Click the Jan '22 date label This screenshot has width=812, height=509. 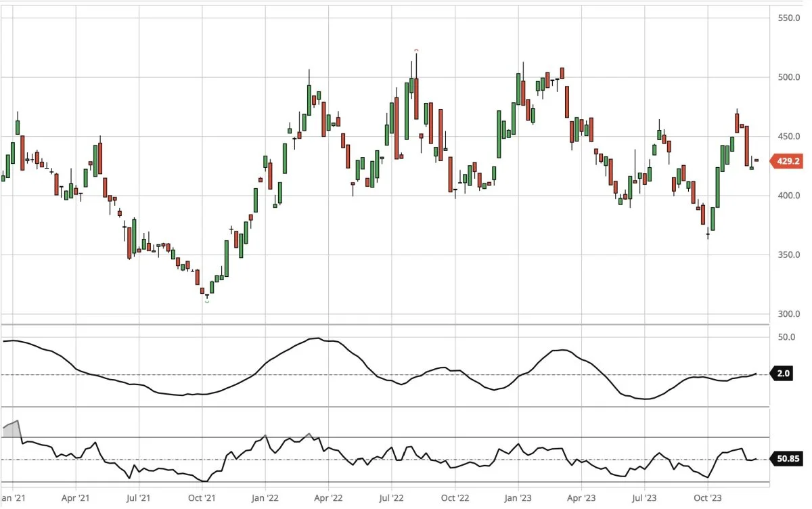(x=265, y=498)
